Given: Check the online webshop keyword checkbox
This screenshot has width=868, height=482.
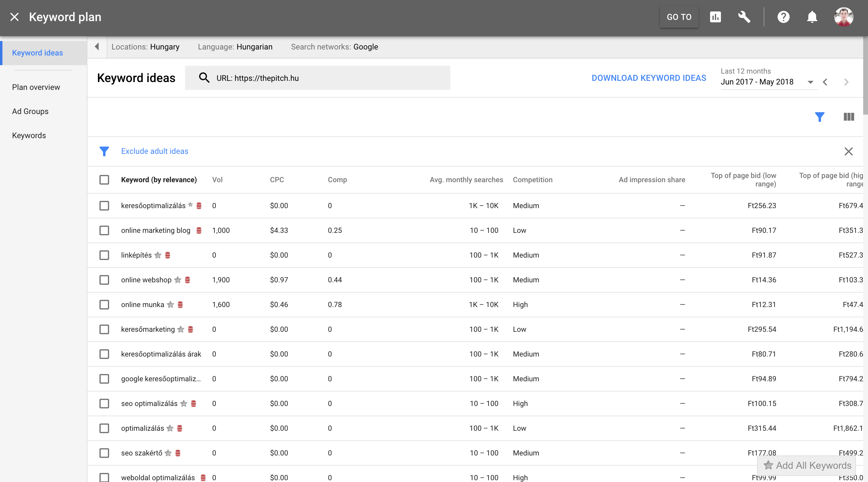Looking at the screenshot, I should pyautogui.click(x=104, y=280).
